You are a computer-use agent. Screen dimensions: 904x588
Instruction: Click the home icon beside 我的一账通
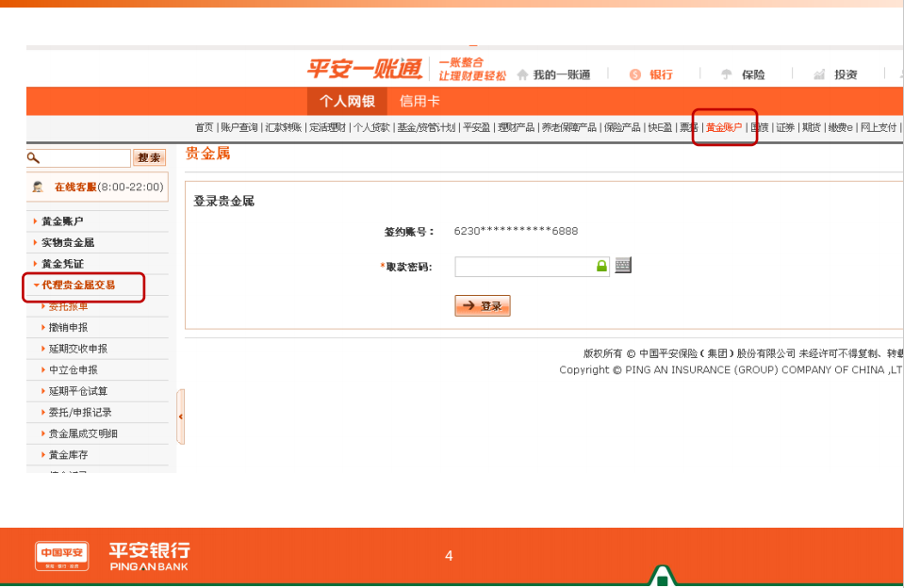click(x=522, y=74)
